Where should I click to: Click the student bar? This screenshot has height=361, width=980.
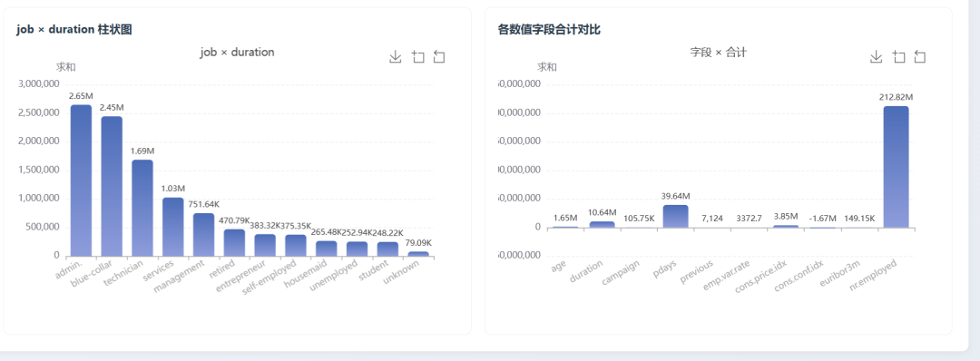click(x=387, y=249)
